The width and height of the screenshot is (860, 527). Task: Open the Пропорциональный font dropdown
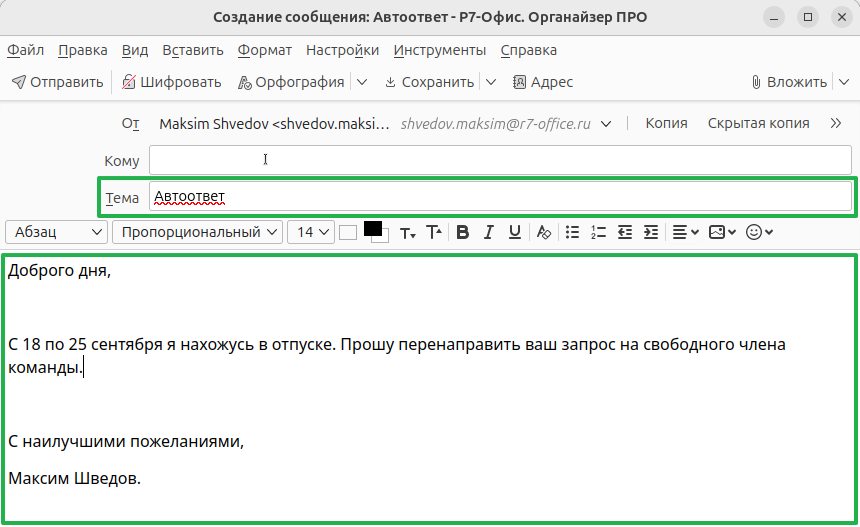(198, 232)
